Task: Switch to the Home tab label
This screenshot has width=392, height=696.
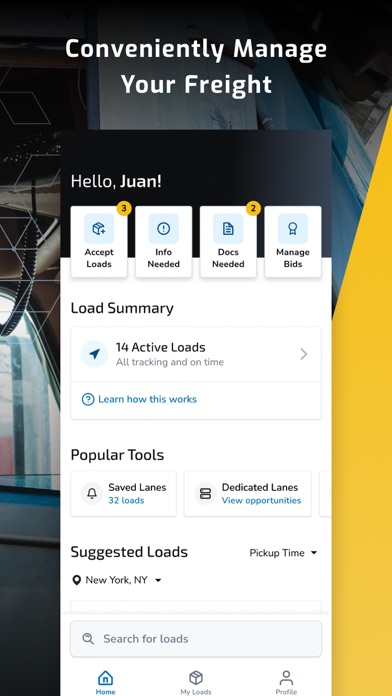Action: click(x=105, y=692)
